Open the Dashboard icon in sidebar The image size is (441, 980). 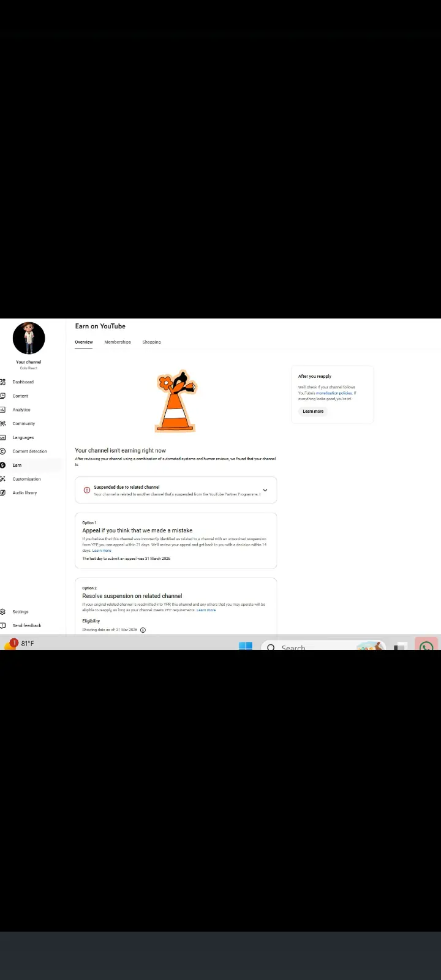pyautogui.click(x=3, y=382)
